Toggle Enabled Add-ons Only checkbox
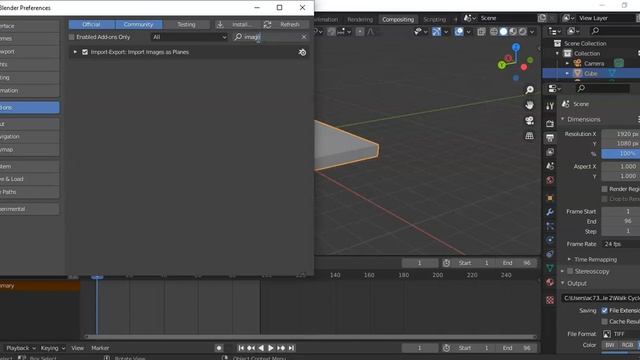This screenshot has width=640, height=360. 72,37
